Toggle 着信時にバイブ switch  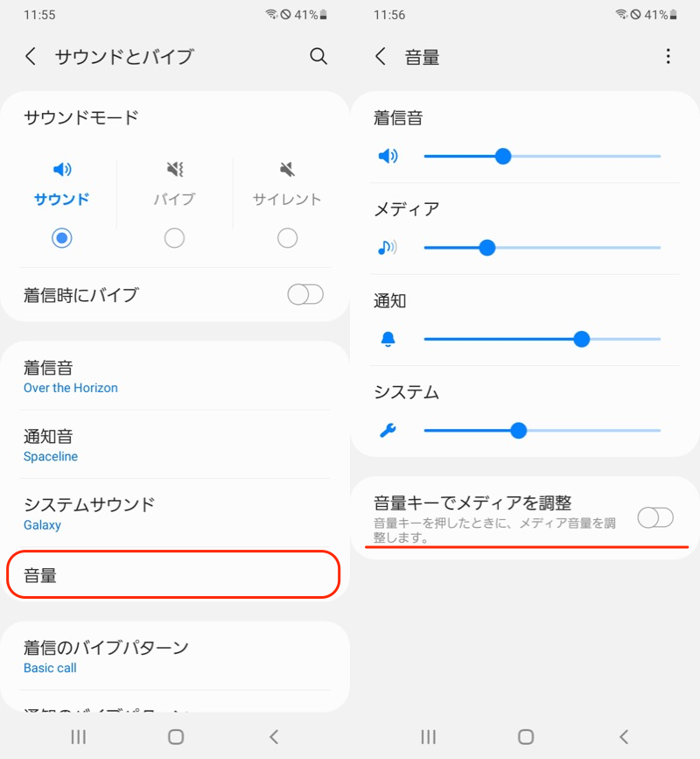tap(305, 295)
